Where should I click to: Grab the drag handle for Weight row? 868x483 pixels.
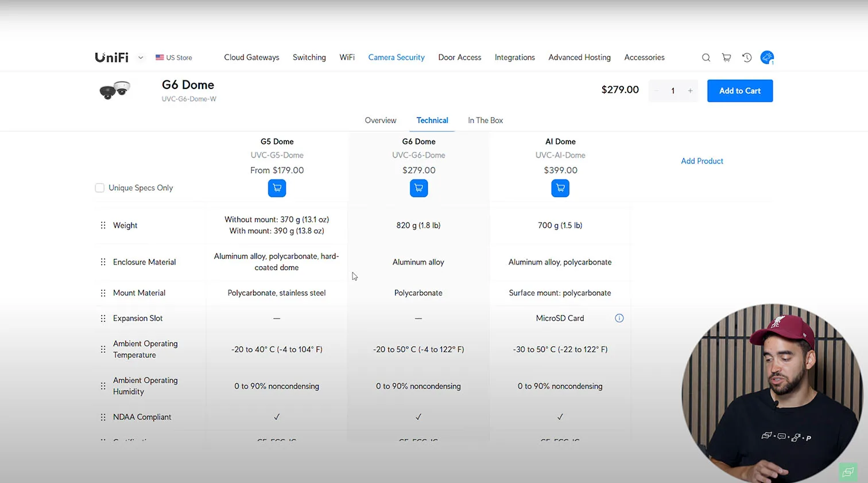(103, 225)
